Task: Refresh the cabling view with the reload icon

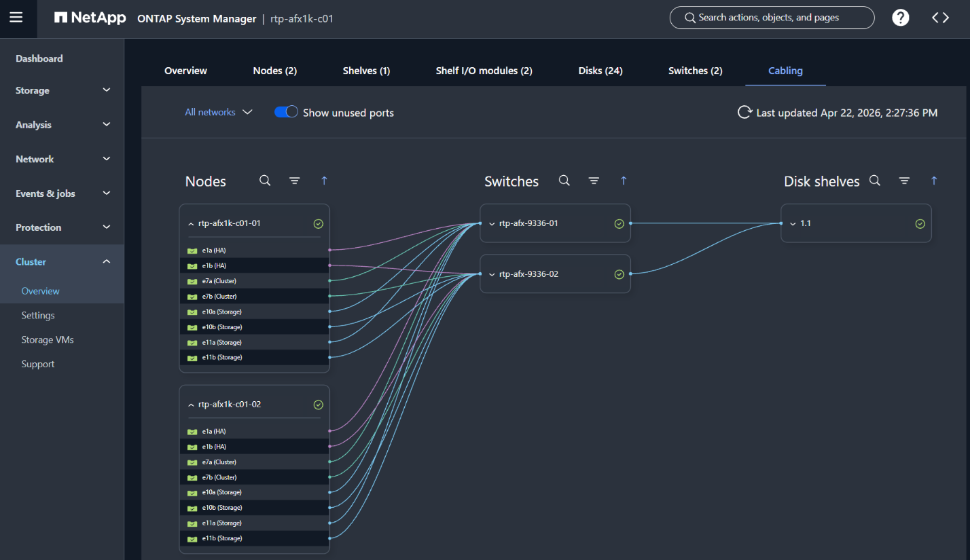Action: [744, 113]
